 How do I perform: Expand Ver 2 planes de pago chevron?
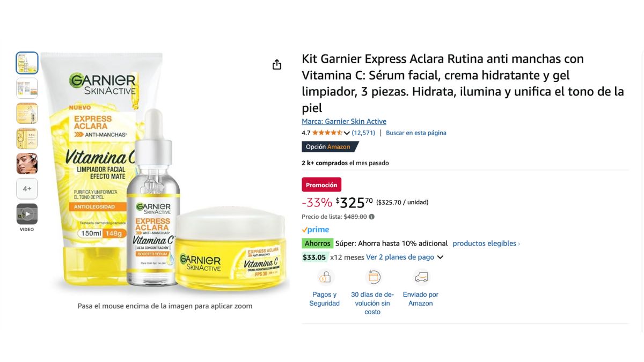[x=440, y=257]
